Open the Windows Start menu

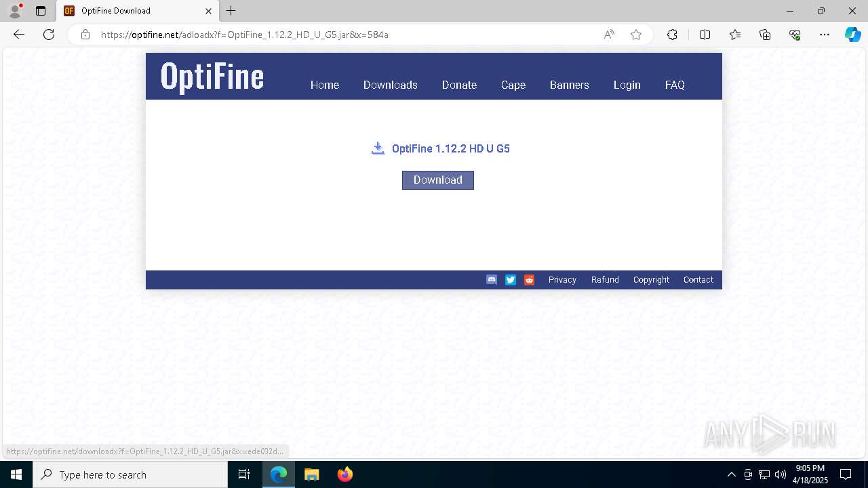(x=16, y=474)
